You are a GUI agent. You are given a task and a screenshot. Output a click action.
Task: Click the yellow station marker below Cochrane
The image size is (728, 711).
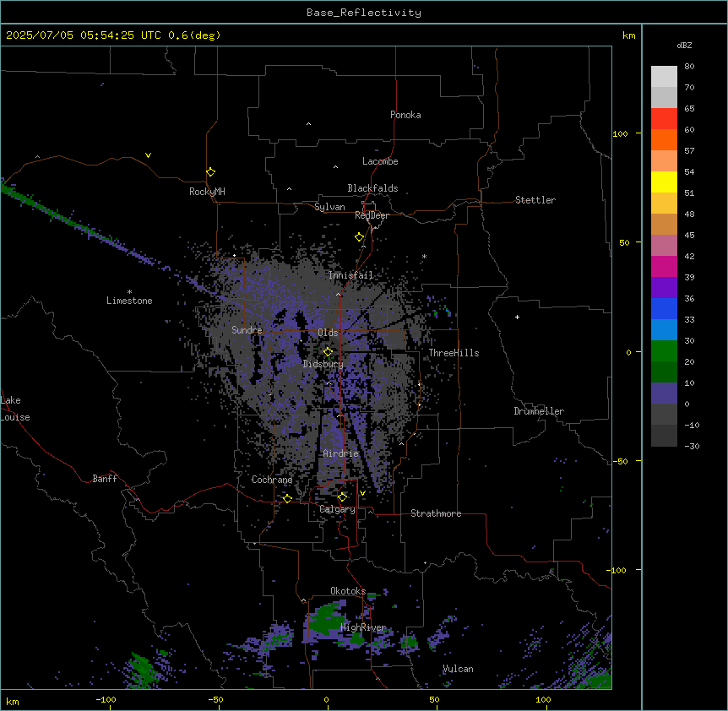[x=287, y=498]
